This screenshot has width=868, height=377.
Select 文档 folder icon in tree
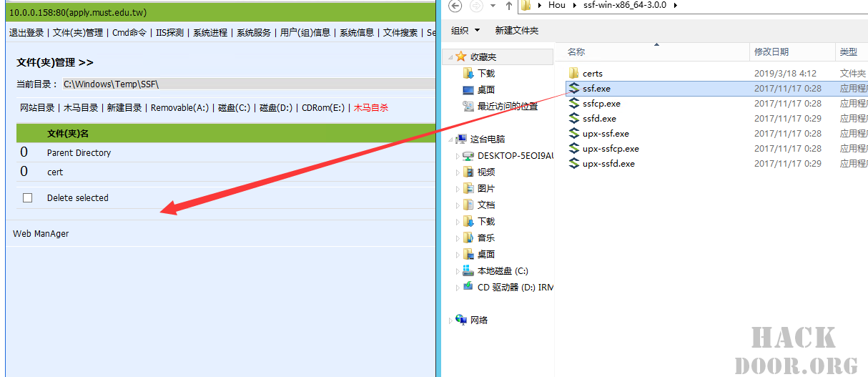[468, 205]
